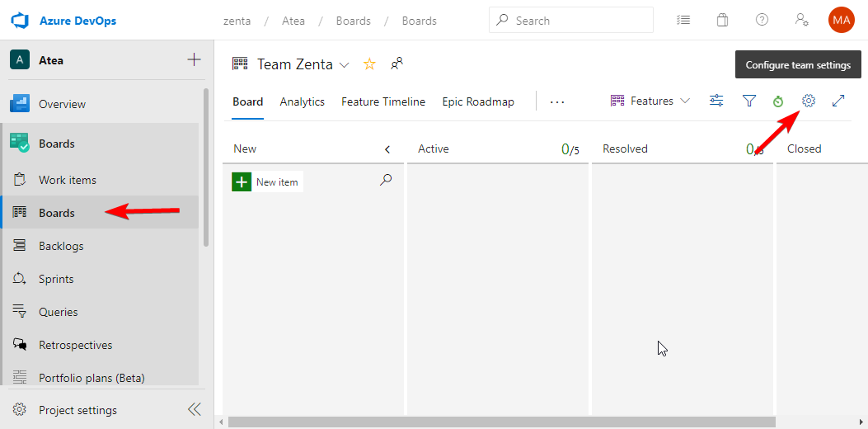The width and height of the screenshot is (868, 429).
Task: Click the green stopwatch icon in toolbar
Action: tap(779, 101)
